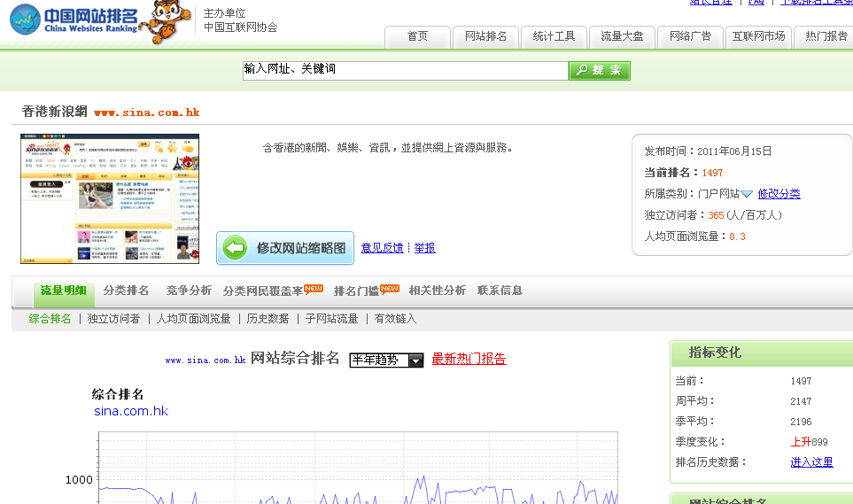853x504 pixels.
Task: Open the 热门报告 navigation tab
Action: click(x=826, y=37)
